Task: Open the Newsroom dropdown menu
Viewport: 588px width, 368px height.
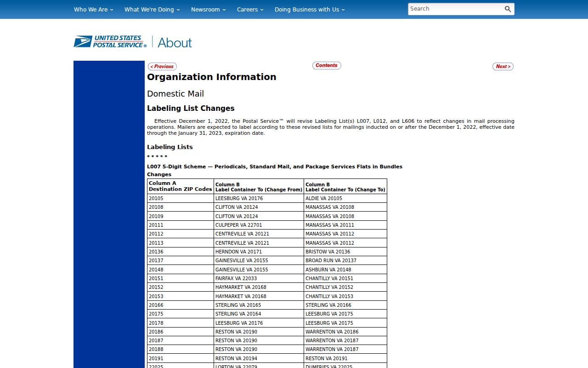Action: click(x=209, y=9)
